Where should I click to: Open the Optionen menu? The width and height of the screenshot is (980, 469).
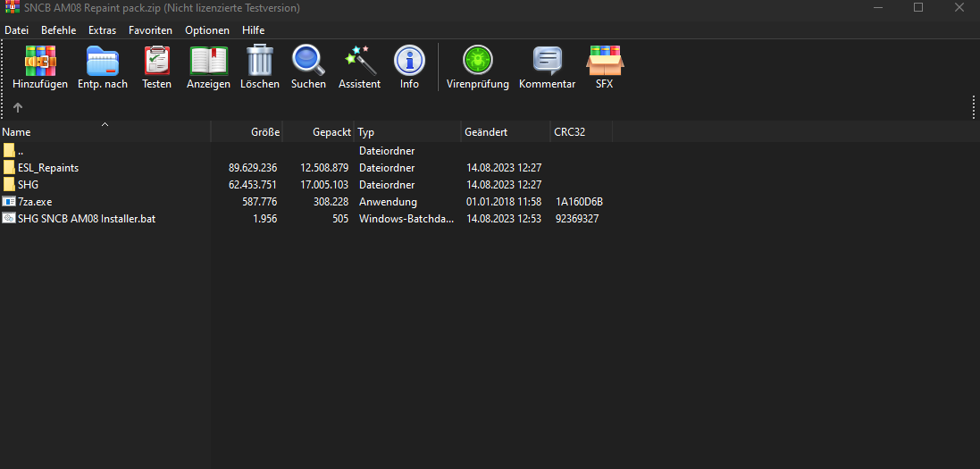[x=207, y=30]
